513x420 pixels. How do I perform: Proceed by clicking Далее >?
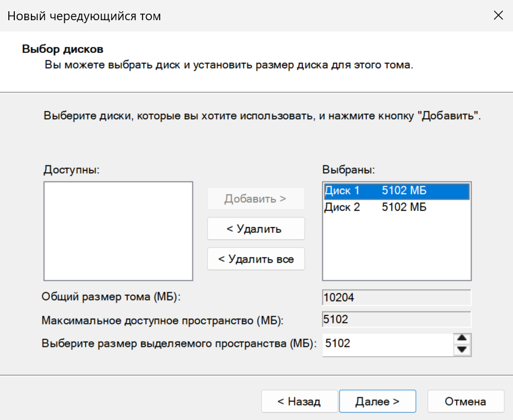tap(377, 402)
